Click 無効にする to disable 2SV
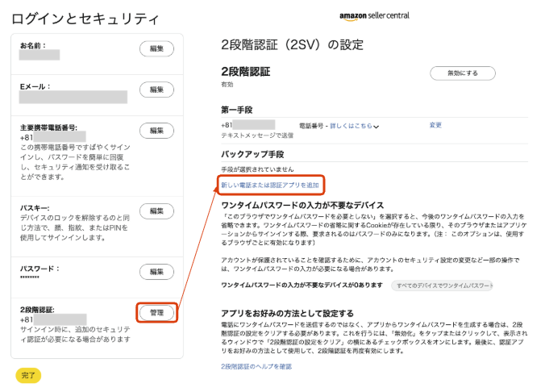Viewport: 545px width, 392px height. click(463, 73)
